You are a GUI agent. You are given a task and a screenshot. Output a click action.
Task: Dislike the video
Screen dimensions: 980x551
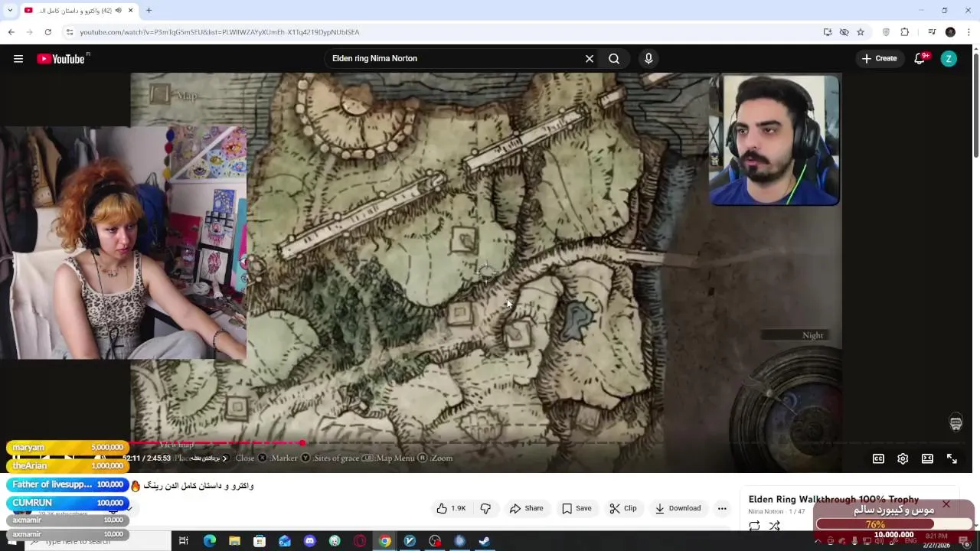tap(485, 508)
